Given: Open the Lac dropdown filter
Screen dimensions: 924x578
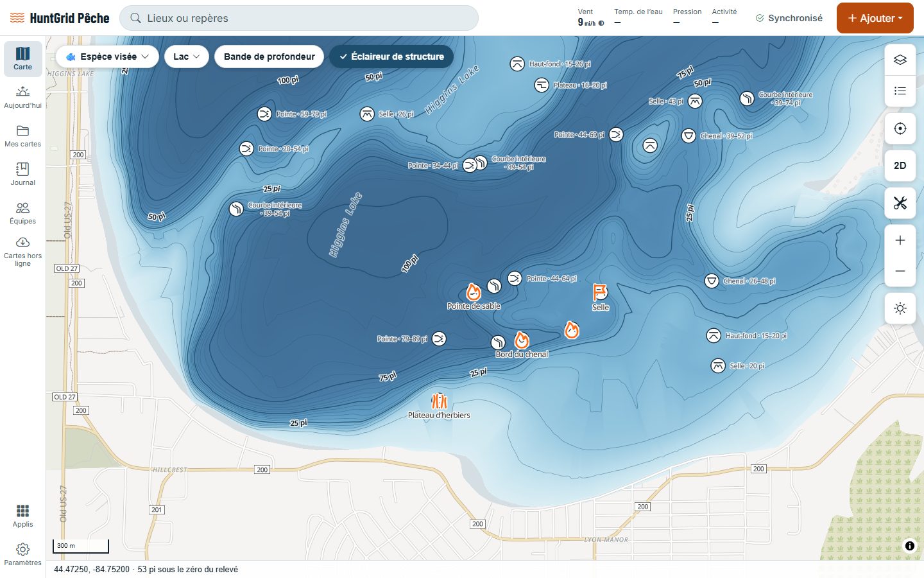Looking at the screenshot, I should (x=187, y=57).
